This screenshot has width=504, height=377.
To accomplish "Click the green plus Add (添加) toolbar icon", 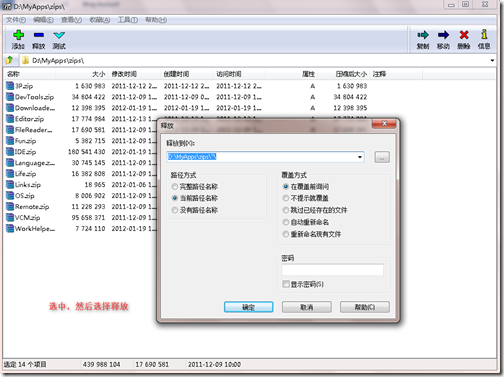I will click(18, 35).
